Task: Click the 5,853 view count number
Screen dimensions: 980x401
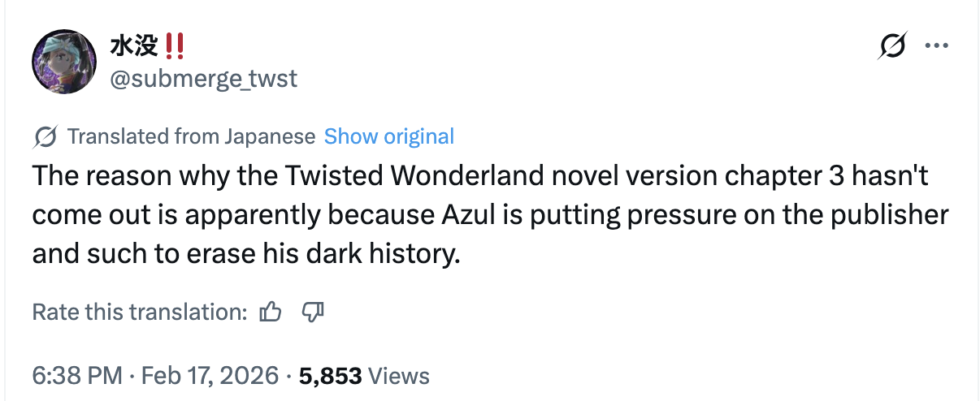Action: click(330, 376)
